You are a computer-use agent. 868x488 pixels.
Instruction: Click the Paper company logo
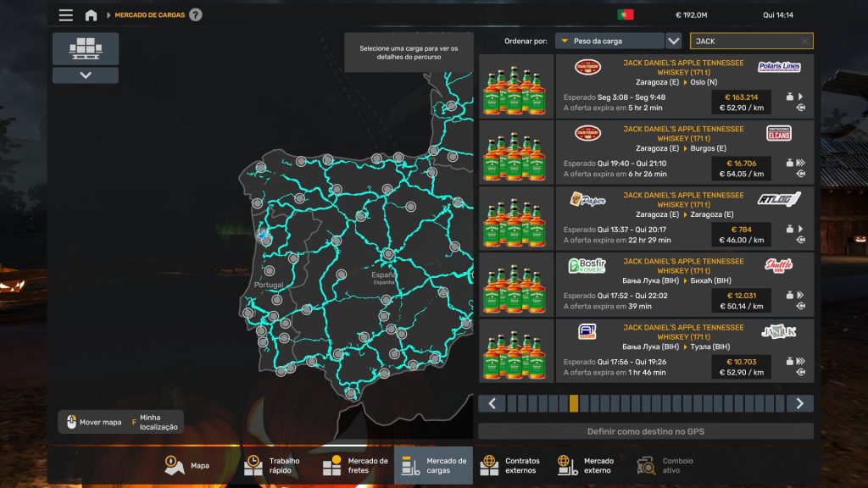click(x=587, y=199)
